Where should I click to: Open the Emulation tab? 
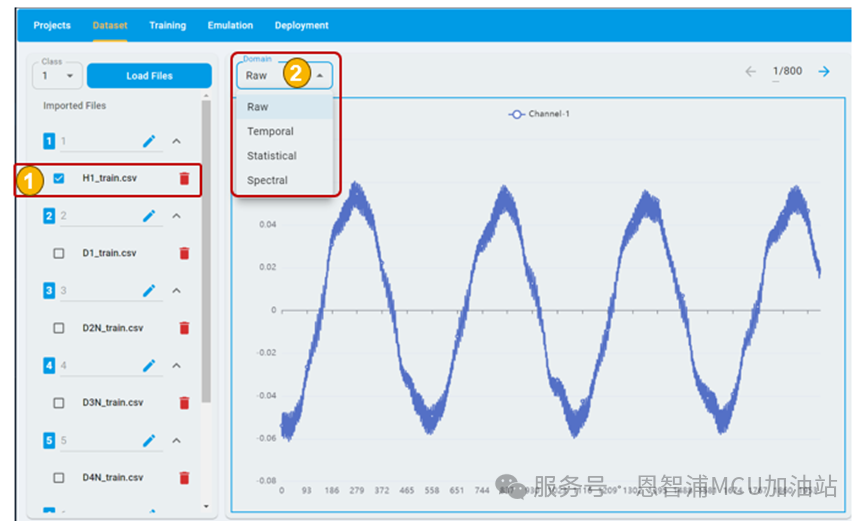(230, 25)
